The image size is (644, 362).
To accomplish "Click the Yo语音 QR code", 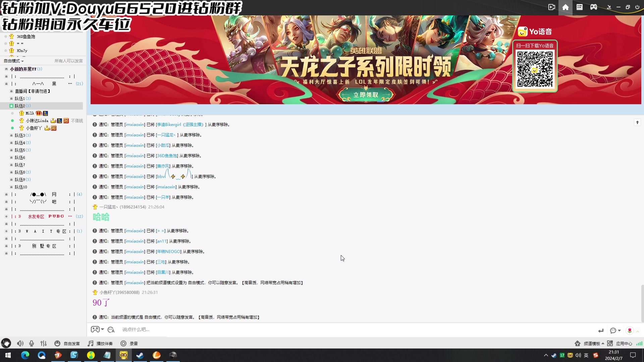I will pyautogui.click(x=535, y=69).
